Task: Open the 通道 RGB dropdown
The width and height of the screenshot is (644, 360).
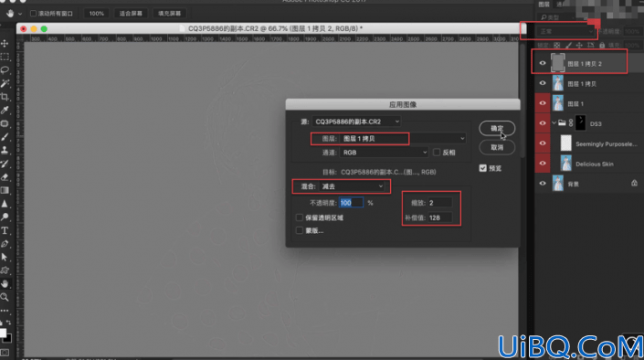Action: click(384, 153)
